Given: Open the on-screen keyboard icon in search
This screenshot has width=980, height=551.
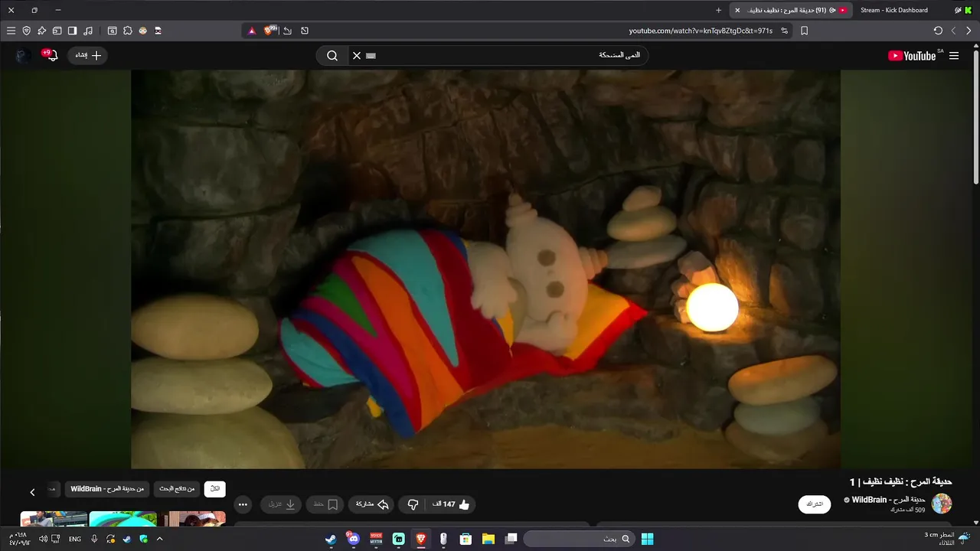Looking at the screenshot, I should pos(371,55).
